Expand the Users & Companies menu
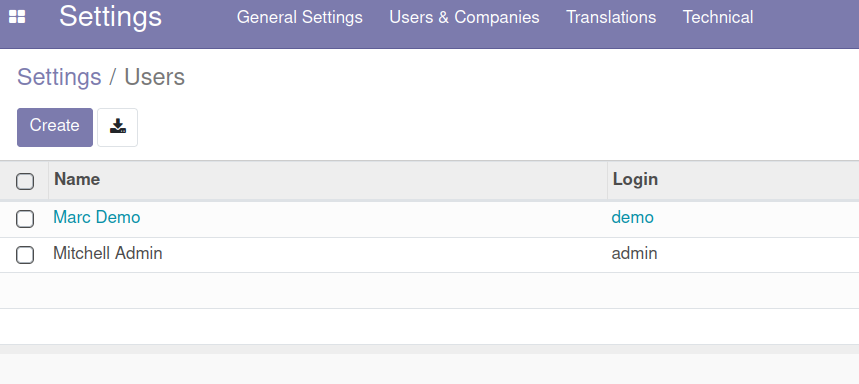This screenshot has width=859, height=384. click(x=464, y=17)
